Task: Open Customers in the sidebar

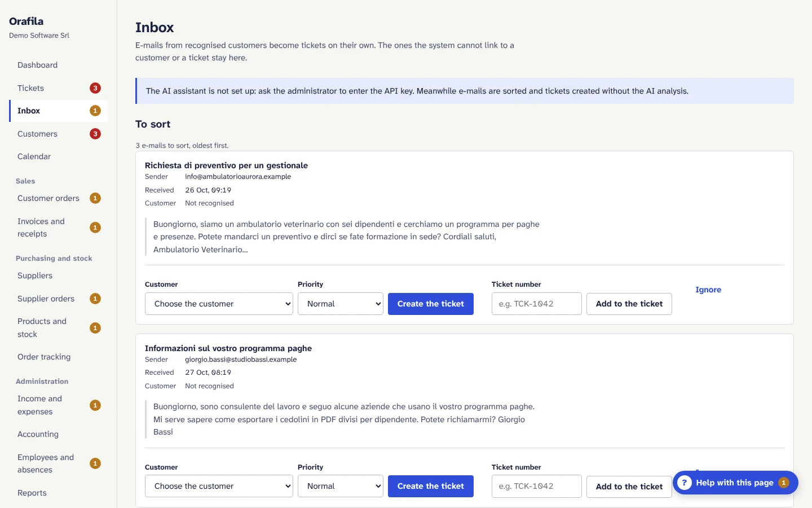Action: click(59, 134)
